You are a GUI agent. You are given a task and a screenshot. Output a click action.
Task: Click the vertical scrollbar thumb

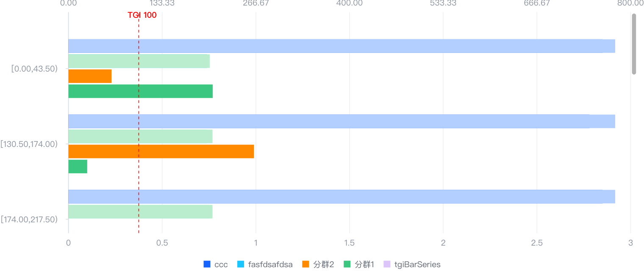(x=634, y=44)
